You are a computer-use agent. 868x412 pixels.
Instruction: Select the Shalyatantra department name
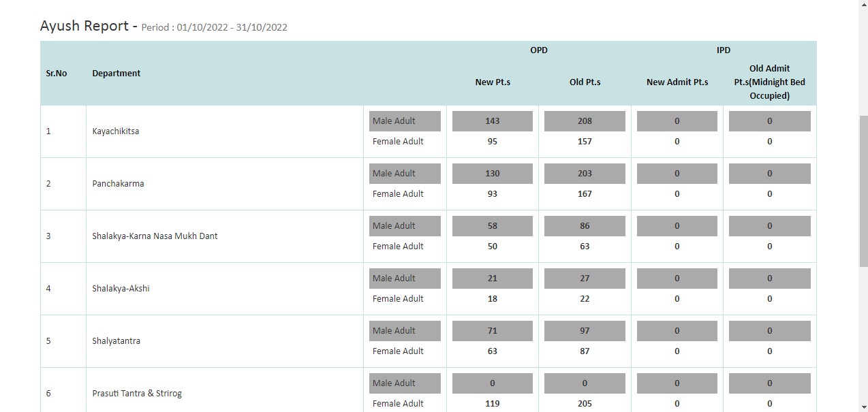click(x=117, y=341)
